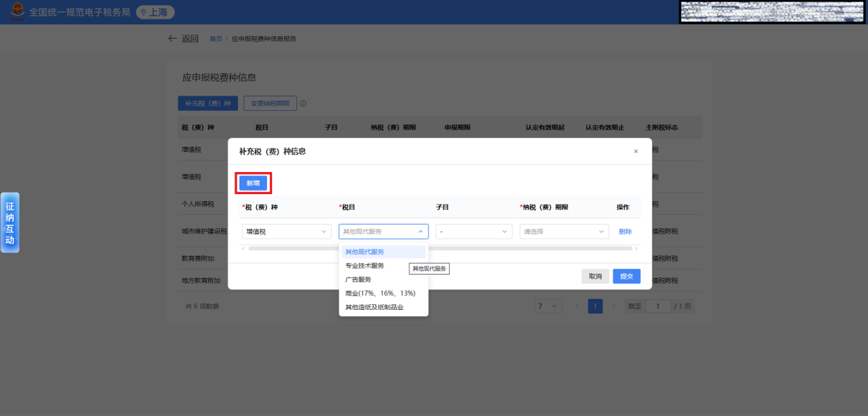Expand the 子目 dropdown
868x416 pixels.
(474, 232)
